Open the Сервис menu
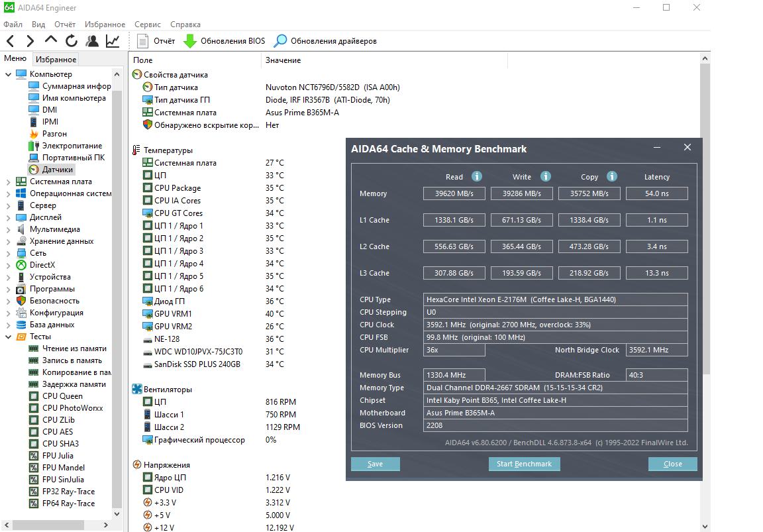Viewport: 763px width, 532px height. point(148,25)
